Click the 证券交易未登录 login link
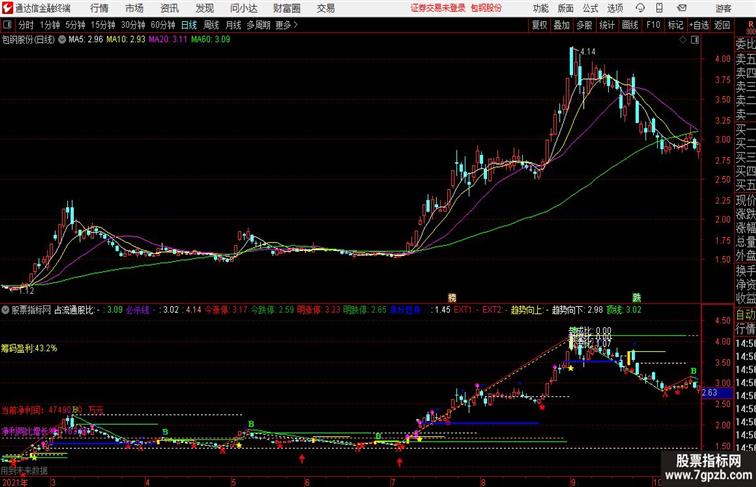The width and height of the screenshot is (756, 487). [x=438, y=8]
